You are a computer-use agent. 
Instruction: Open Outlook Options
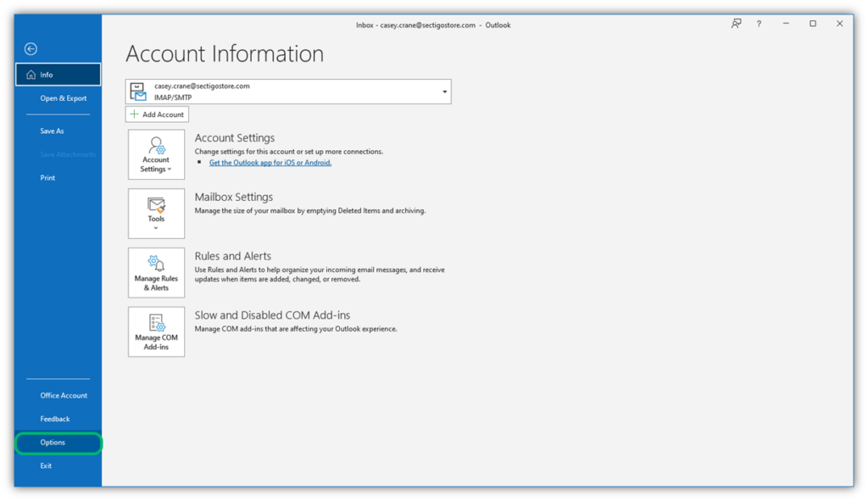coord(58,443)
